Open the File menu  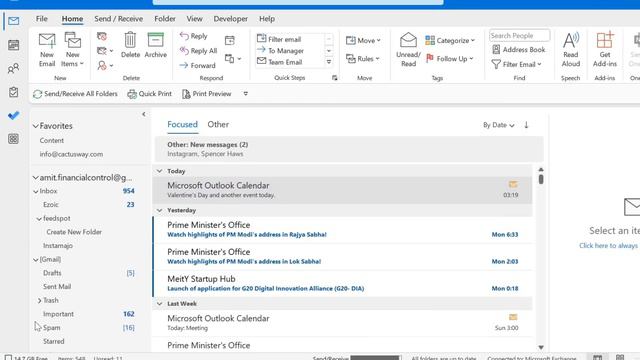(x=42, y=19)
